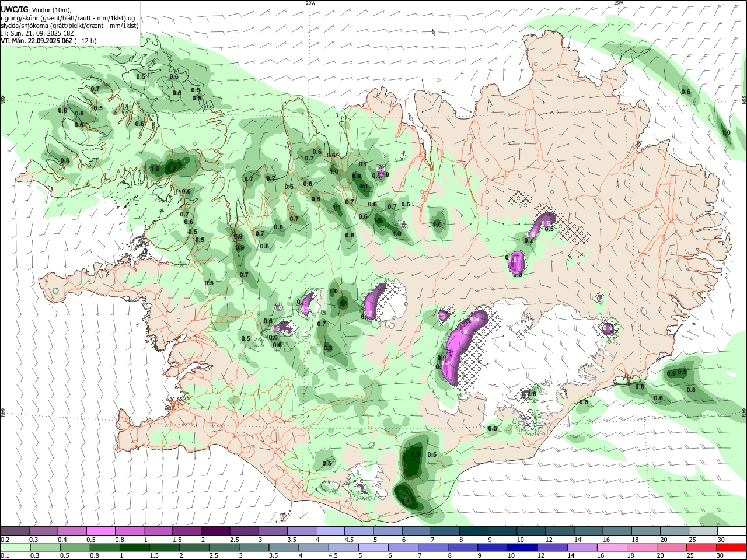Click the 20W longitude label
This screenshot has height=560, width=747.
tap(310, 3)
